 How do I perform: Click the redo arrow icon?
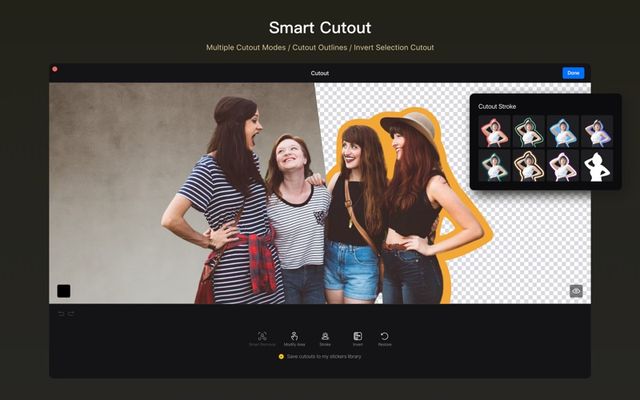71,313
